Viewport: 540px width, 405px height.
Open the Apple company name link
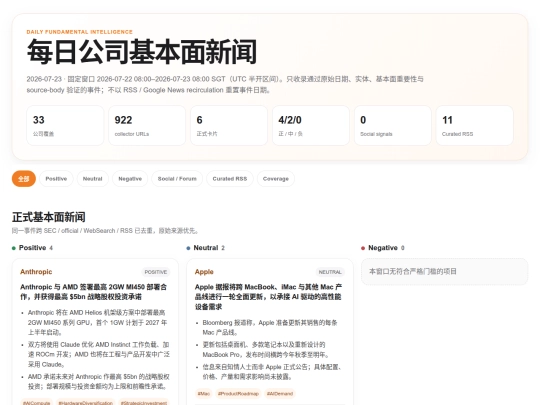point(204,272)
